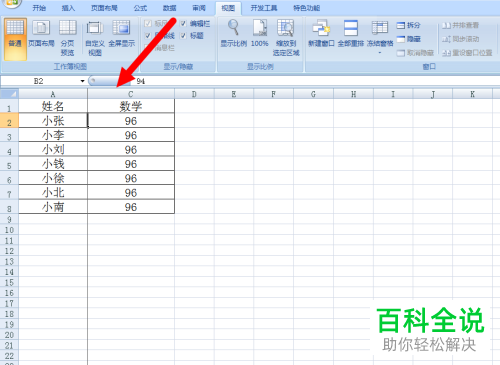Select column K header

point(472,94)
